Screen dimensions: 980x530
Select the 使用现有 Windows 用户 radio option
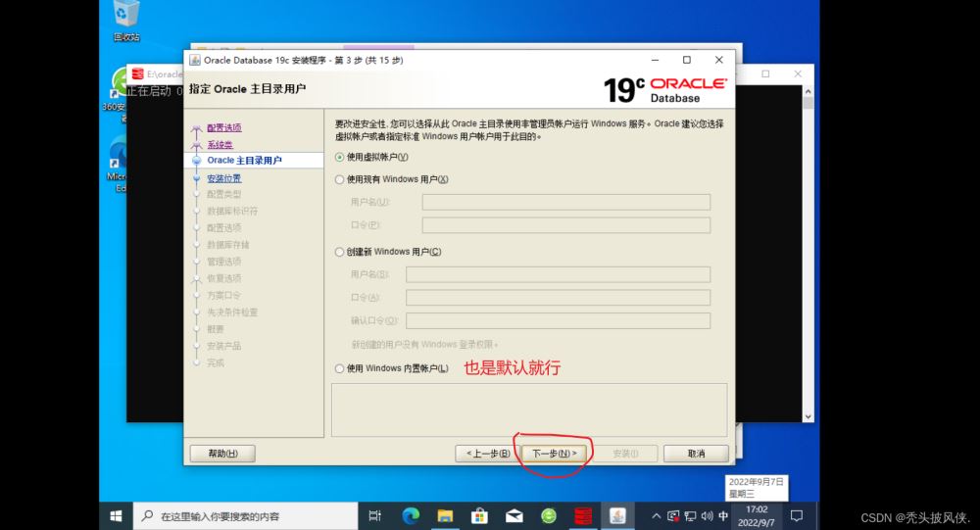tap(340, 179)
